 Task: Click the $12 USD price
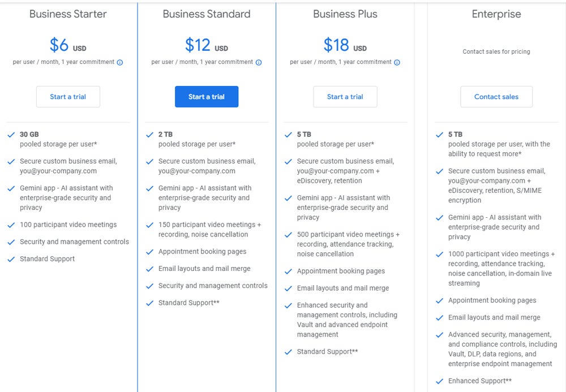click(x=206, y=45)
